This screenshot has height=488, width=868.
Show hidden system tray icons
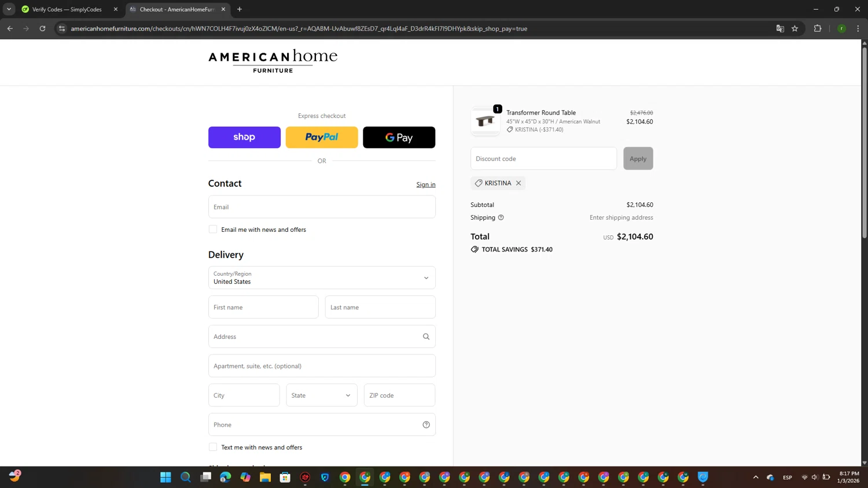pos(756,477)
